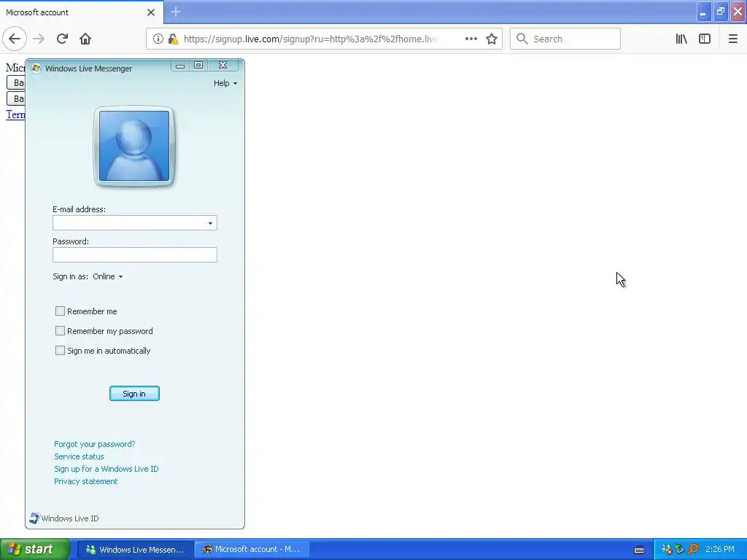Go back with the Firefox back arrow
The image size is (747, 560).
pos(15,39)
